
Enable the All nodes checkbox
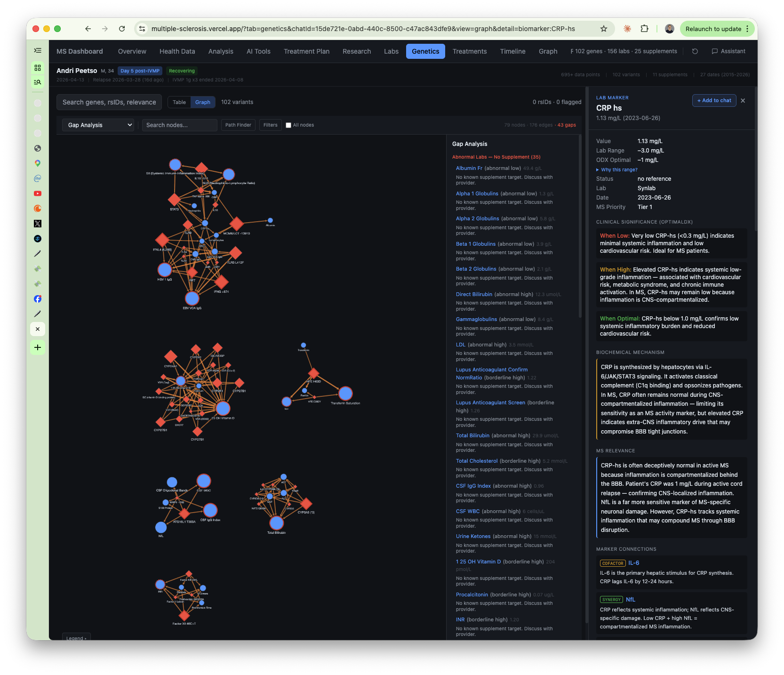click(288, 125)
